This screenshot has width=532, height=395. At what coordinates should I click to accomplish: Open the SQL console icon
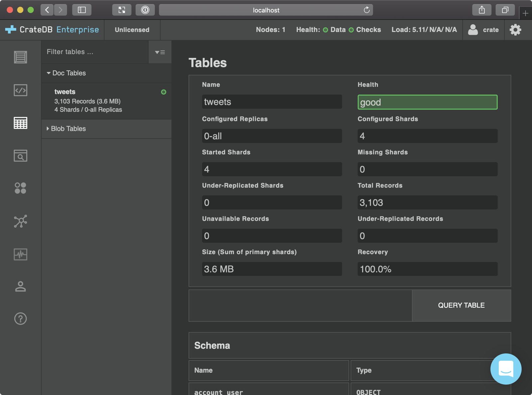click(x=20, y=90)
